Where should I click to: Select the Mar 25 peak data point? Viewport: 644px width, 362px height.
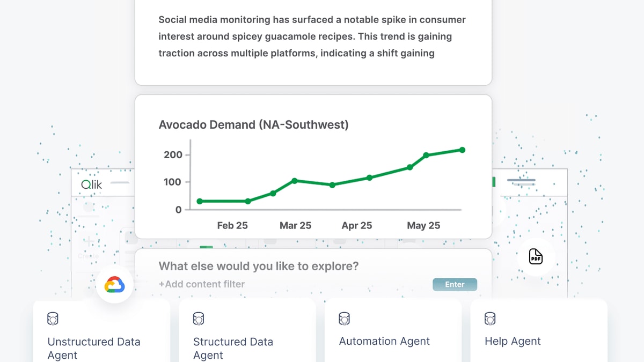294,181
